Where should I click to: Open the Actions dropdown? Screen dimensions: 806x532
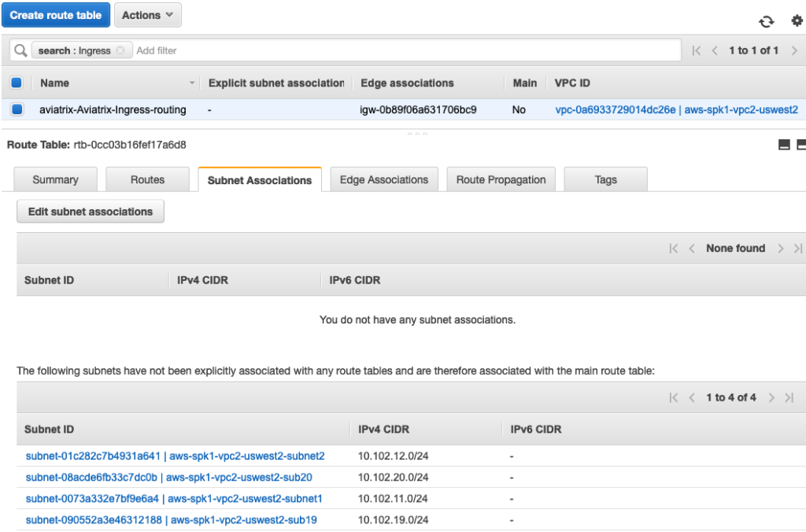tap(147, 16)
